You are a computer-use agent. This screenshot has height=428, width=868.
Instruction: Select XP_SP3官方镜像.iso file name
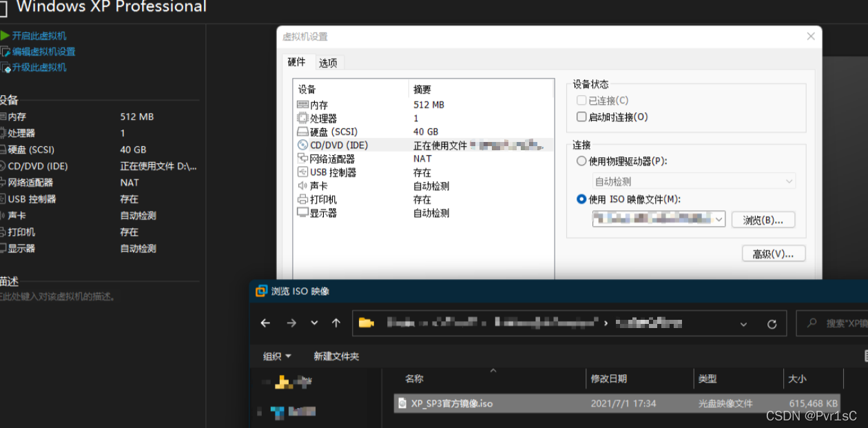(x=452, y=403)
